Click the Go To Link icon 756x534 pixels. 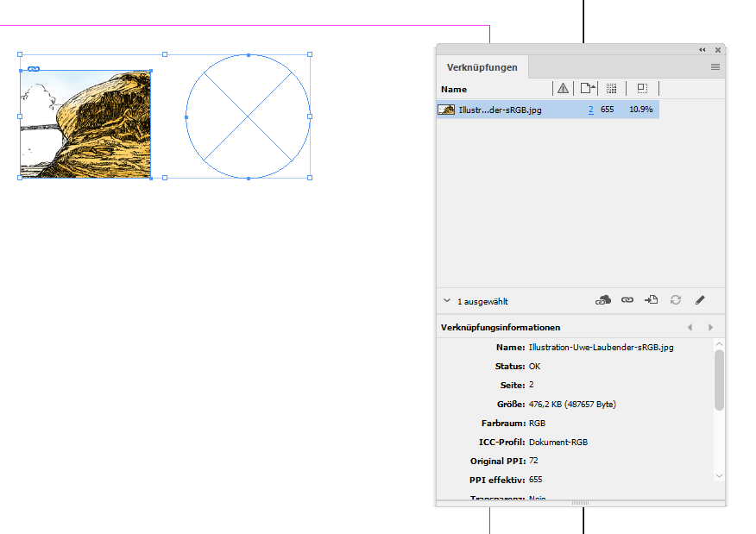(x=651, y=299)
